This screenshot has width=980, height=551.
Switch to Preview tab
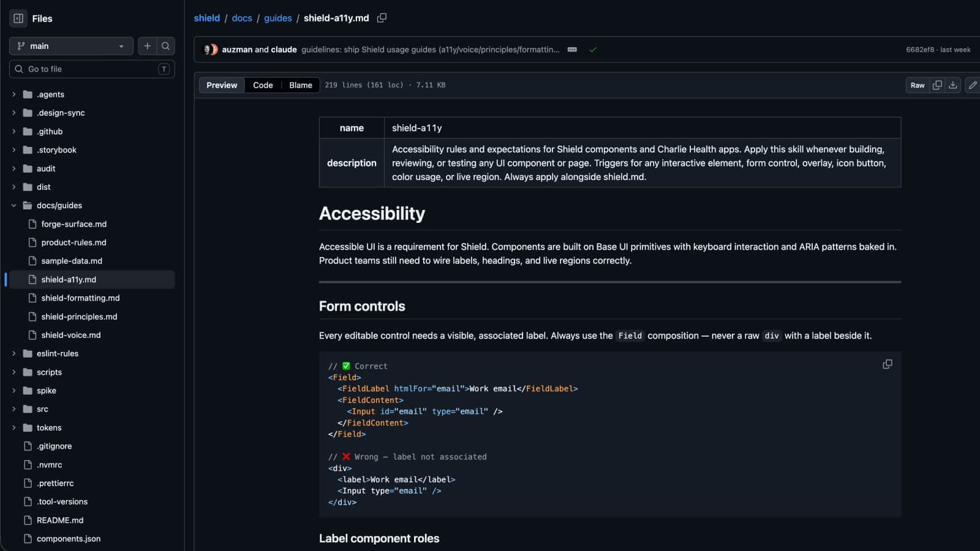pos(222,85)
